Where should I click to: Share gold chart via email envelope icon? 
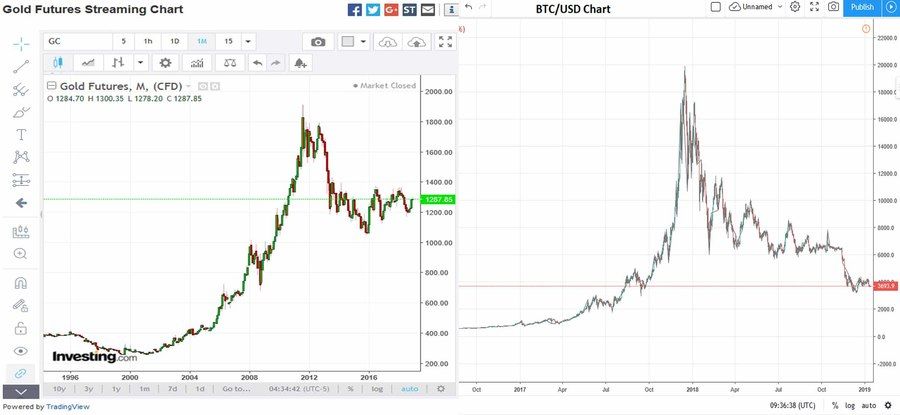coord(428,9)
